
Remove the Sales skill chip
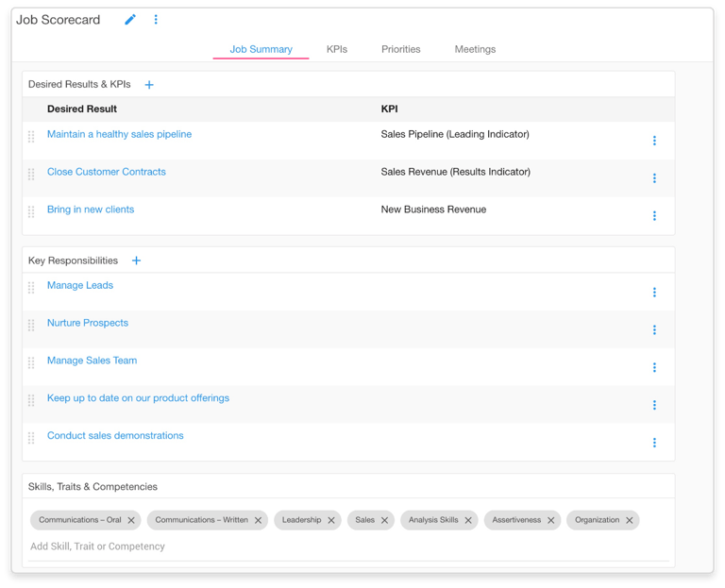[384, 520]
